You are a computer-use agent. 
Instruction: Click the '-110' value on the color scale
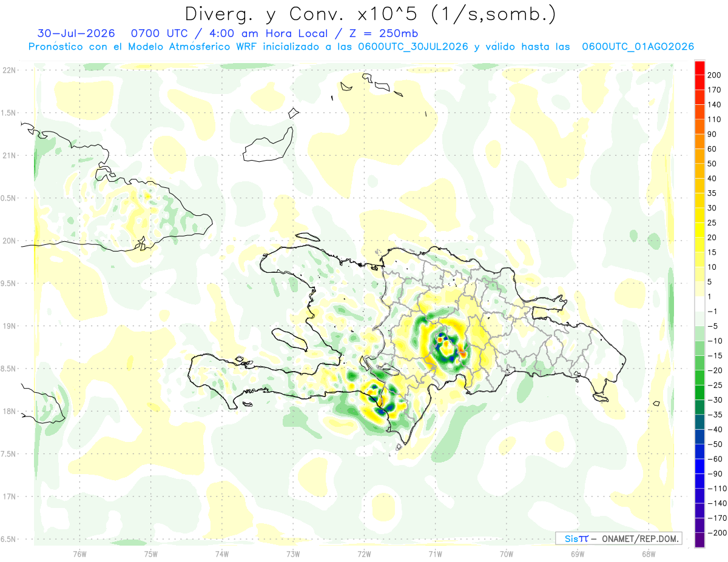(x=716, y=489)
